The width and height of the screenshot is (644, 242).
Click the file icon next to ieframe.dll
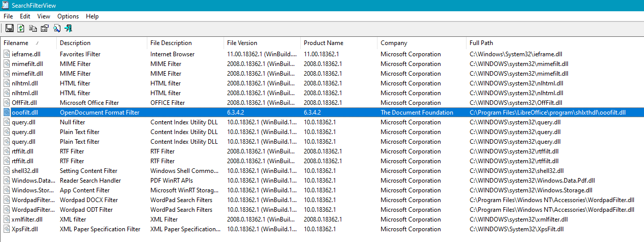[x=7, y=54]
